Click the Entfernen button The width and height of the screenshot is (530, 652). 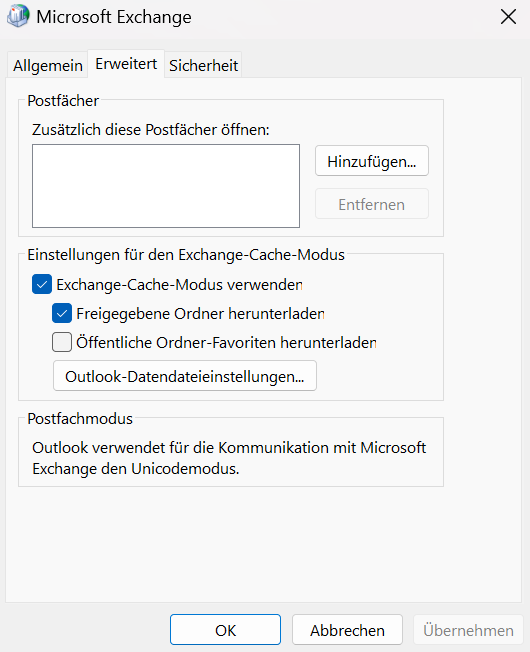372,204
